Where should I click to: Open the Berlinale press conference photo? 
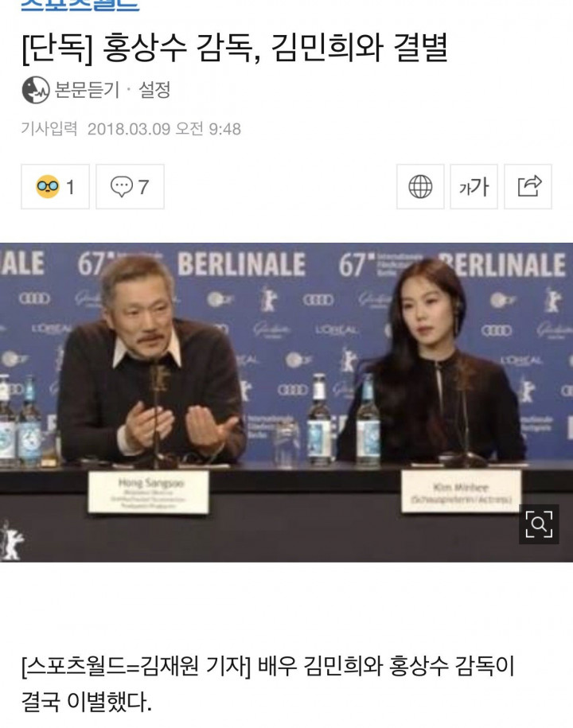(286, 403)
